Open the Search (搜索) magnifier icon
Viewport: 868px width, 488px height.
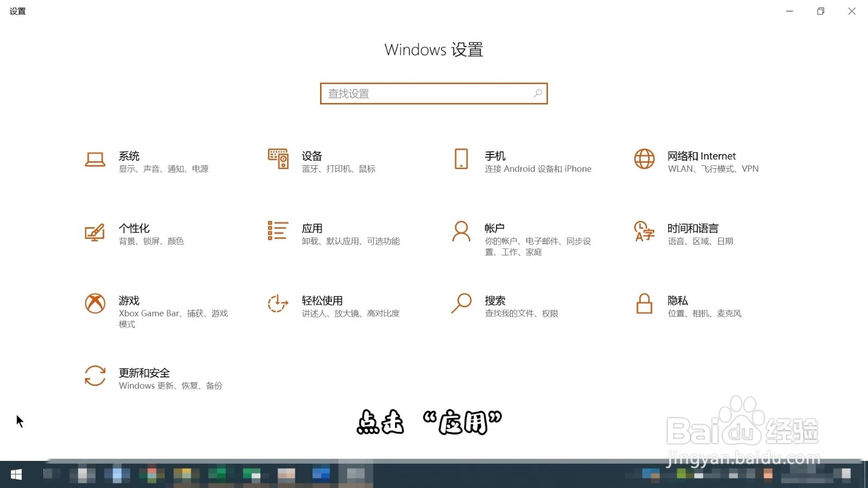(461, 304)
